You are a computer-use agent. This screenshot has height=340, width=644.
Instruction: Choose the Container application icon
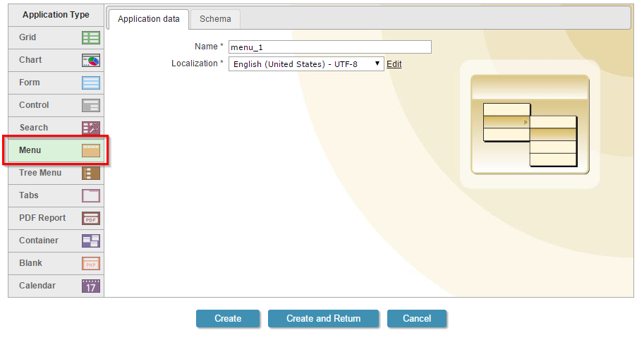[x=90, y=241]
